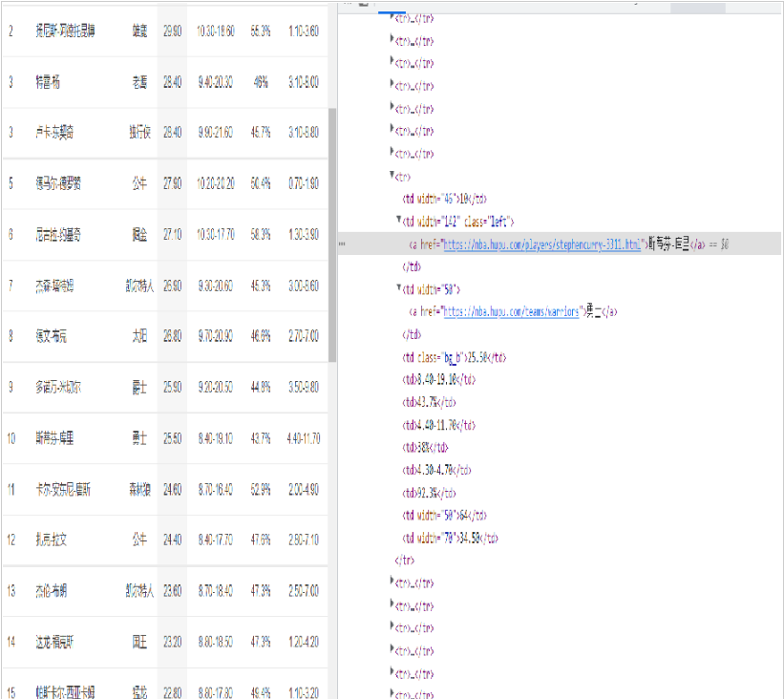
Task: Collapse the td width="142" class="left" node
Action: (x=399, y=219)
